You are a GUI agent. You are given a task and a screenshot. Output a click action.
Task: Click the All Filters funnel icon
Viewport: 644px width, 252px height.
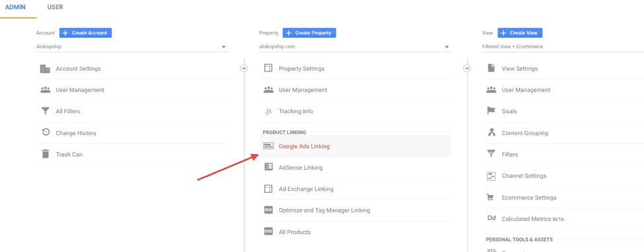pos(45,111)
